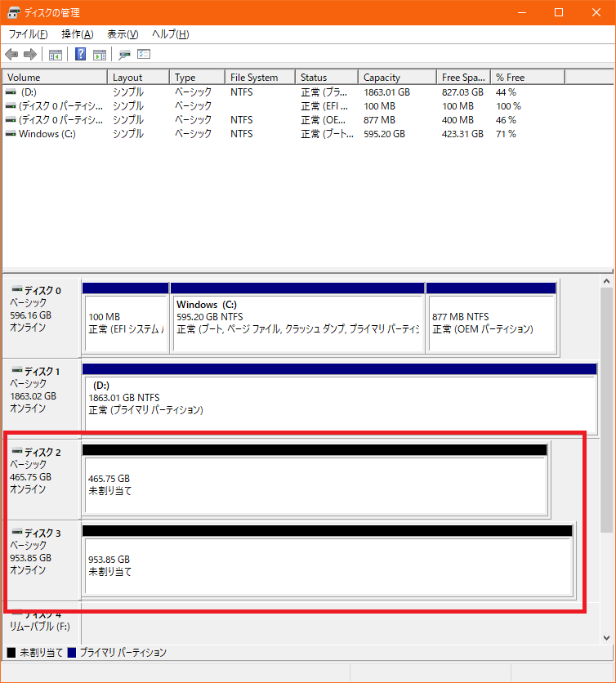The height and width of the screenshot is (683, 616).
Task: Sort by the Volume column header
Action: pyautogui.click(x=55, y=77)
